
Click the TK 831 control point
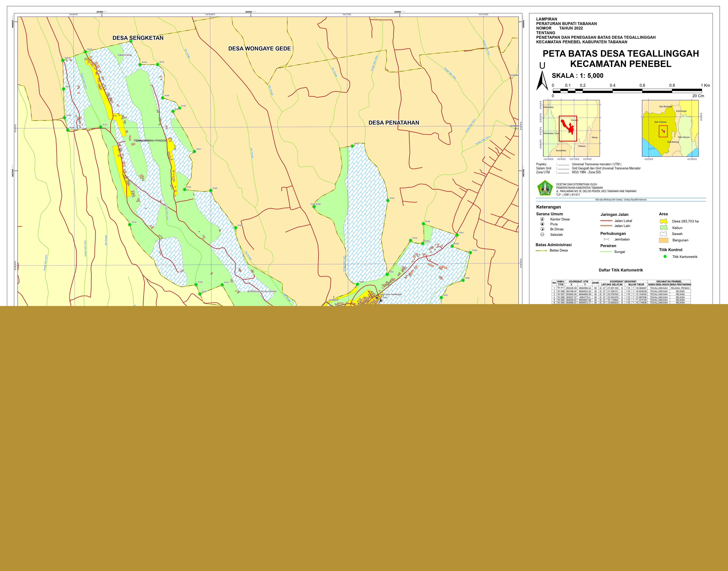tap(352, 146)
